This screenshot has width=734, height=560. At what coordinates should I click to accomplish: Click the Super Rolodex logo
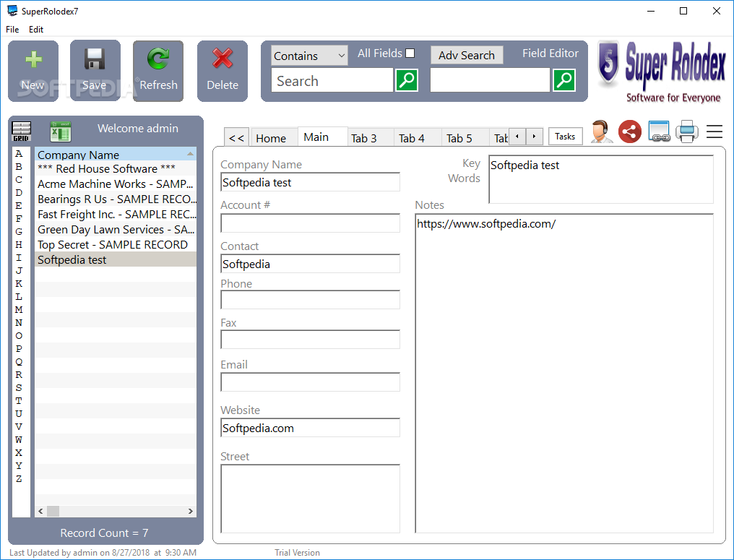click(661, 71)
